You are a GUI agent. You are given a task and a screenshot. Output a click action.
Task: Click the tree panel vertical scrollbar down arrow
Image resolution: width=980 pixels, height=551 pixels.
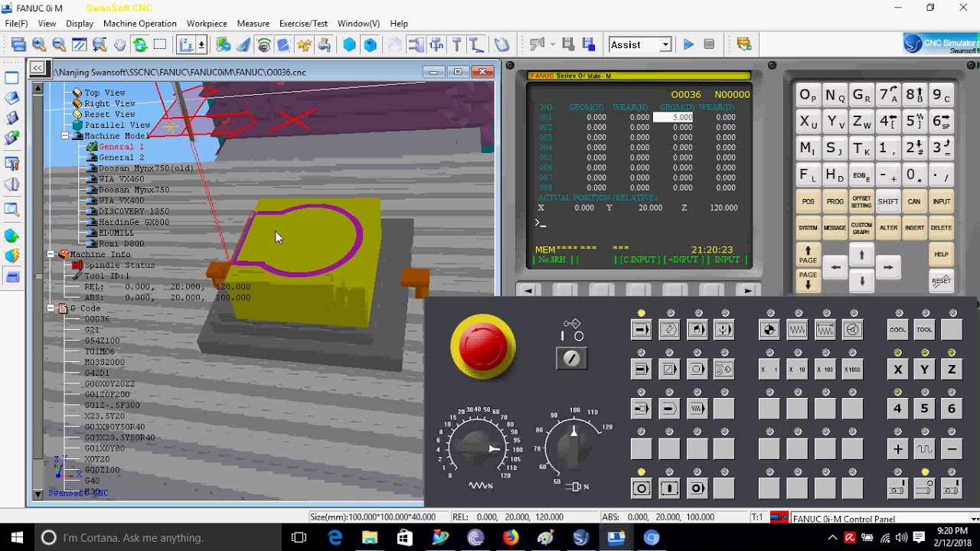(x=37, y=494)
